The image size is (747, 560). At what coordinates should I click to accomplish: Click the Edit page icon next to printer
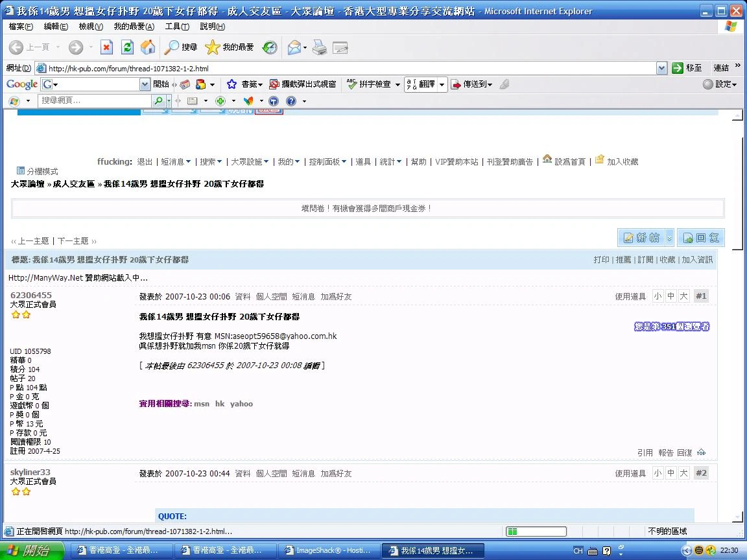tap(340, 47)
